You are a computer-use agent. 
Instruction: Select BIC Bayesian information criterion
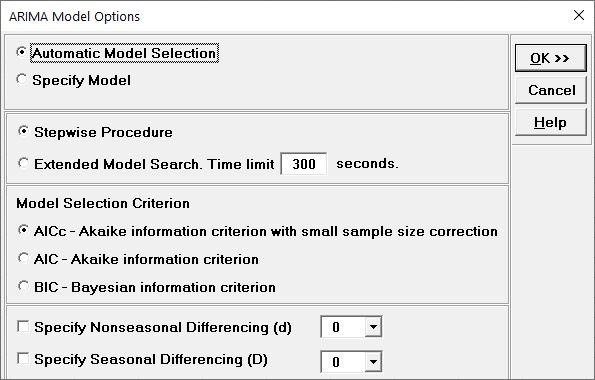pyautogui.click(x=24, y=287)
